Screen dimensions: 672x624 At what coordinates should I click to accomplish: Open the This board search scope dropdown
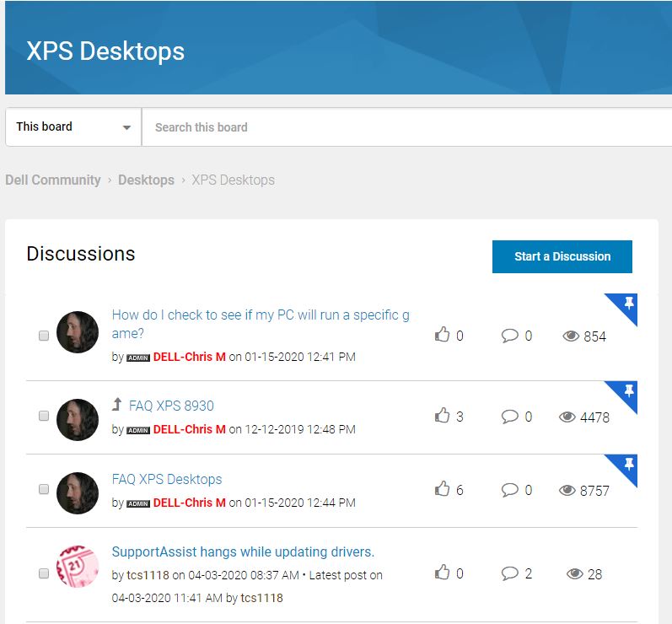(x=73, y=126)
